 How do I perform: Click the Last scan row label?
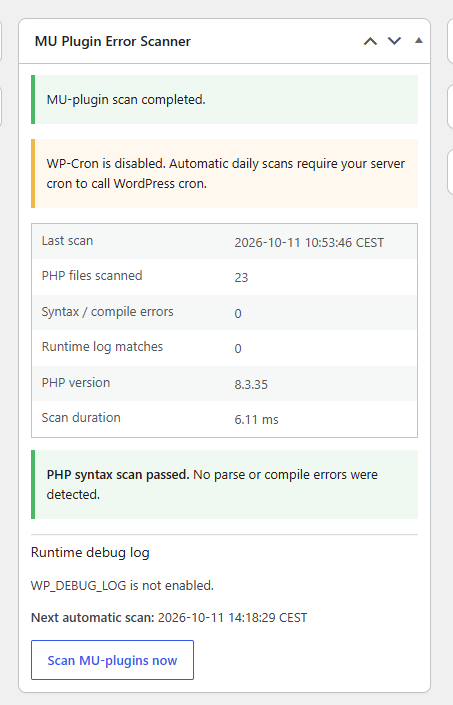pos(67,241)
